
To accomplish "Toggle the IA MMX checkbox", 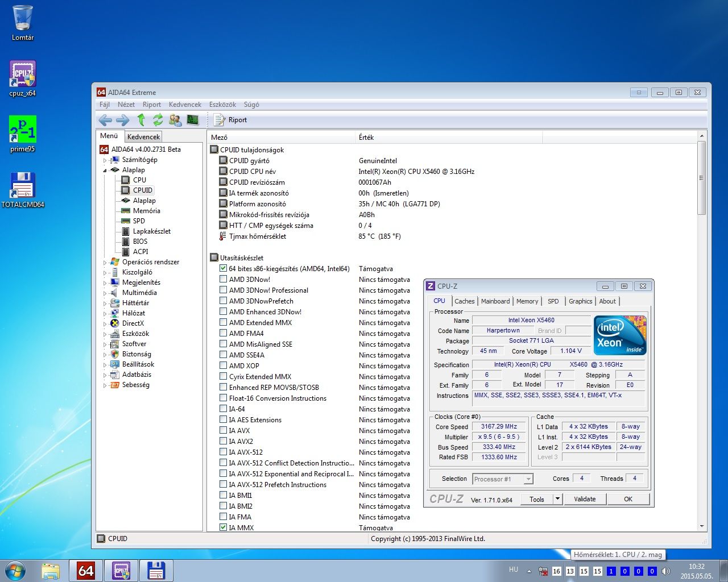I will (224, 527).
